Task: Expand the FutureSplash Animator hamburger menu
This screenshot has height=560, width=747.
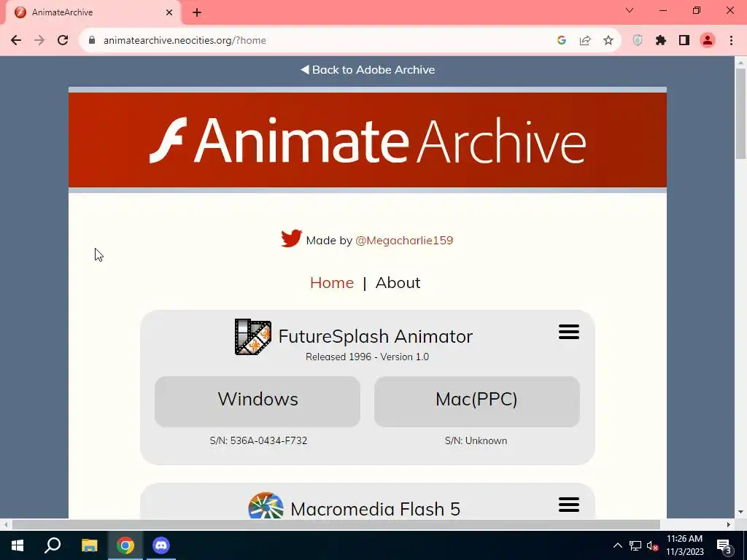Action: pyautogui.click(x=569, y=332)
